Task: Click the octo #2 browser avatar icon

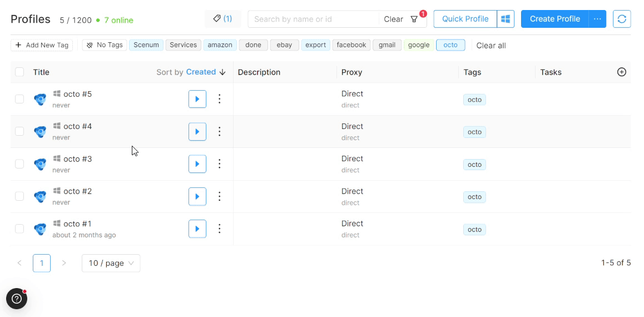Action: tap(40, 197)
